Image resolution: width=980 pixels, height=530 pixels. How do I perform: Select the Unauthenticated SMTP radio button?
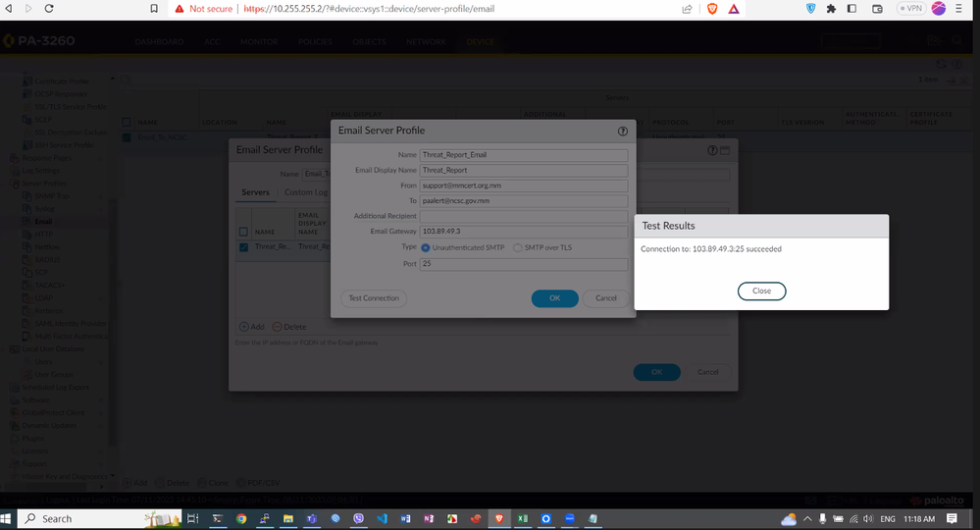[x=426, y=247]
